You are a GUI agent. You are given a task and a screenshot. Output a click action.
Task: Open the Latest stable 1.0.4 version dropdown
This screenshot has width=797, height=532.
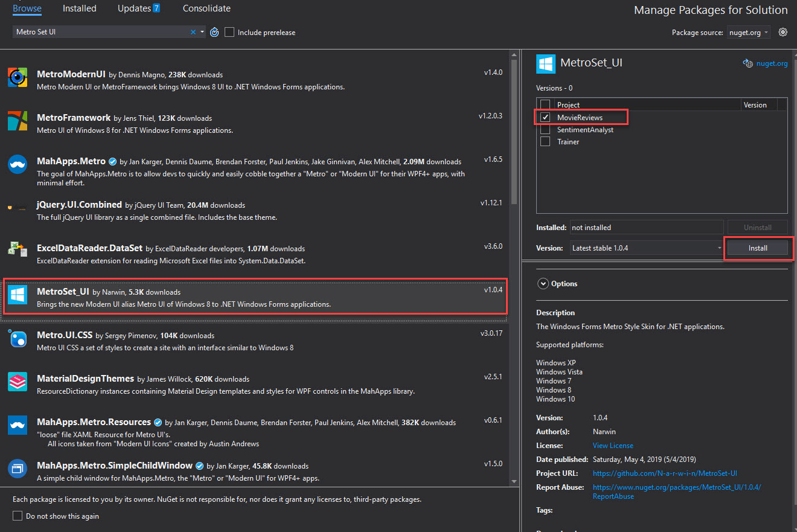pos(646,248)
